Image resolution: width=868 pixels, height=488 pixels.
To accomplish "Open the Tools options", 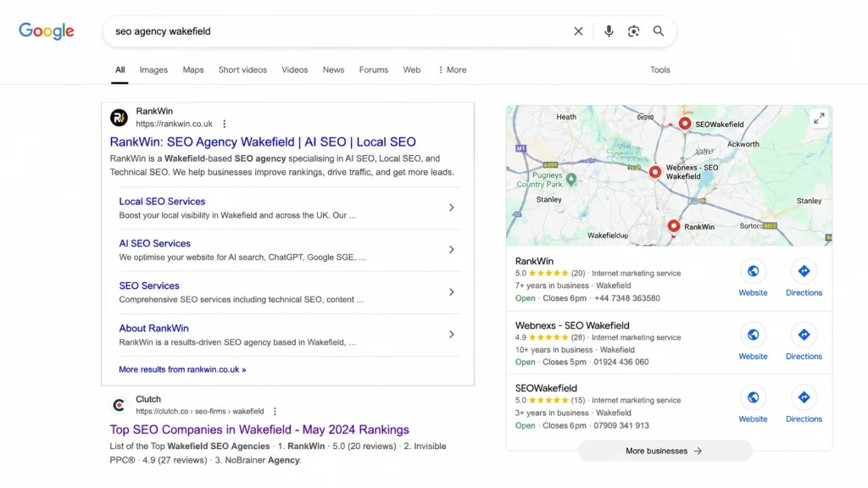I will tap(659, 69).
